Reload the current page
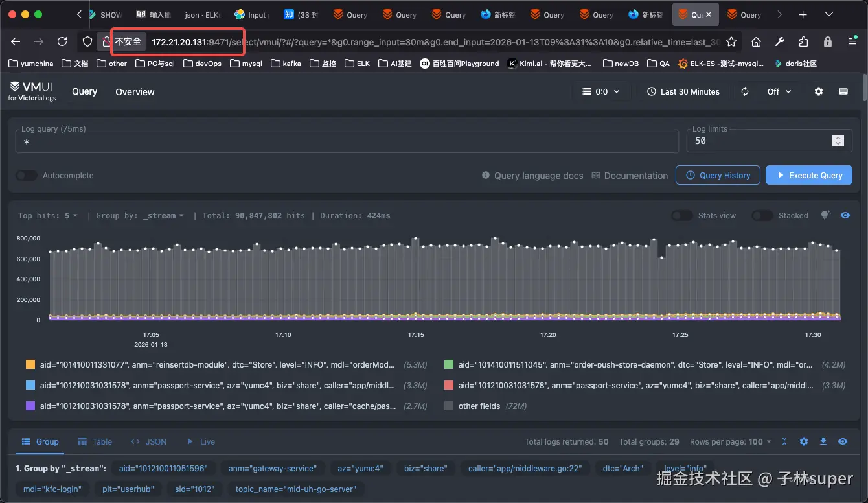Screen dimensions: 868x503 (x=62, y=41)
